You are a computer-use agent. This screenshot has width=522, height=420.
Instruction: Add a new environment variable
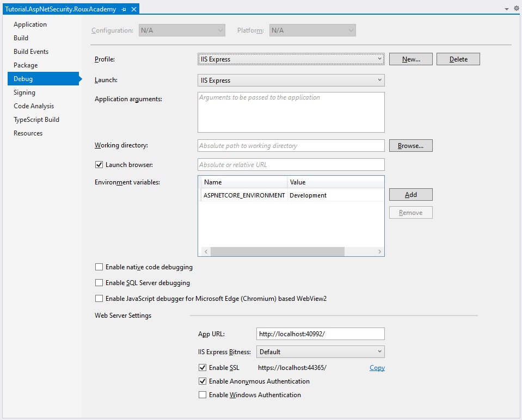tap(410, 194)
